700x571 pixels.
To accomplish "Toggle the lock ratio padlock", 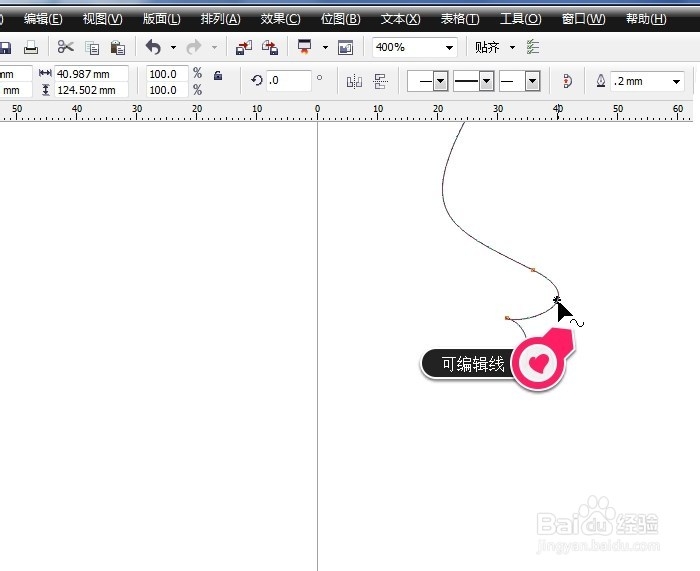I will click(218, 75).
